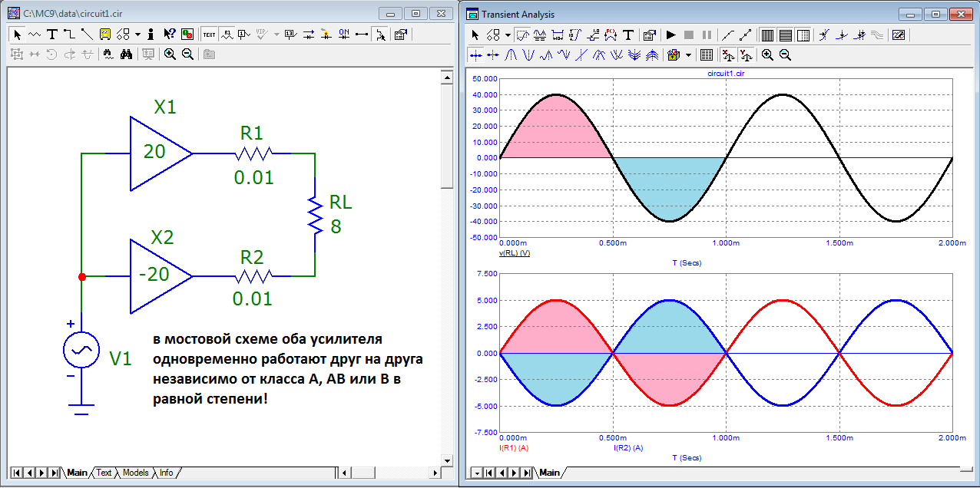This screenshot has width=980, height=488.
Task: Click the numeric output table icon
Action: click(707, 55)
